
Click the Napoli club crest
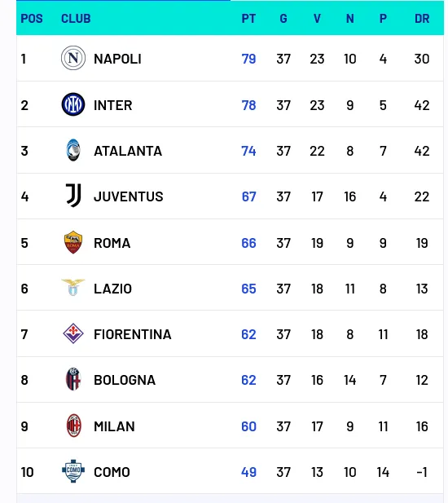(x=73, y=58)
